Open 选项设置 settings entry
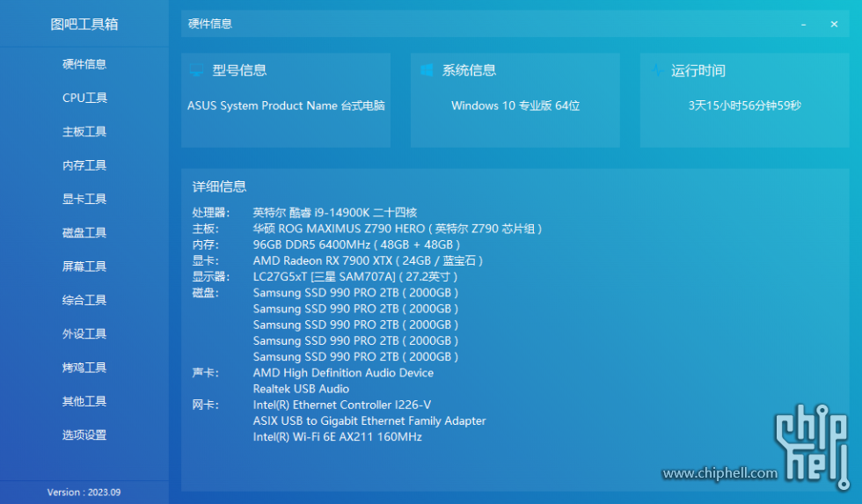 (84, 435)
